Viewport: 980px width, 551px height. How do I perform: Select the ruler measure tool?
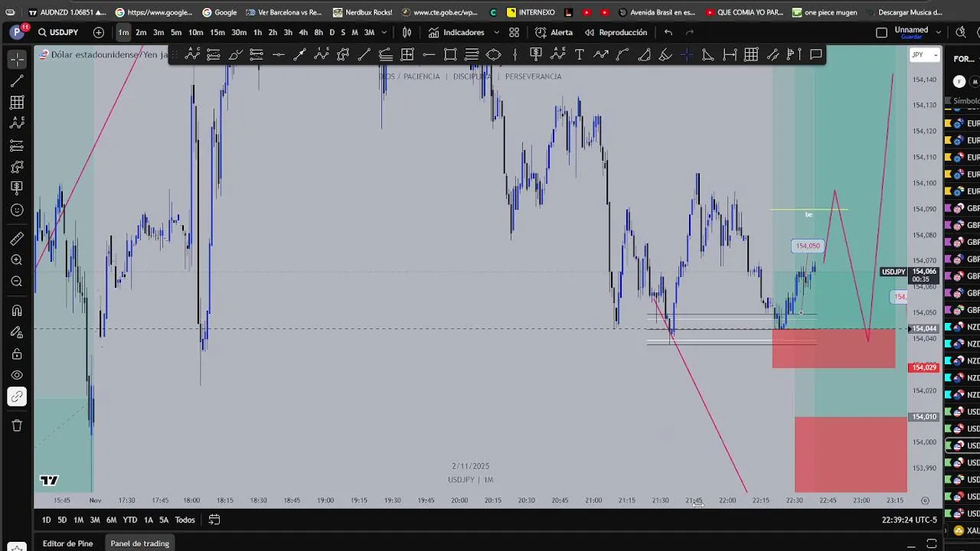(17, 239)
